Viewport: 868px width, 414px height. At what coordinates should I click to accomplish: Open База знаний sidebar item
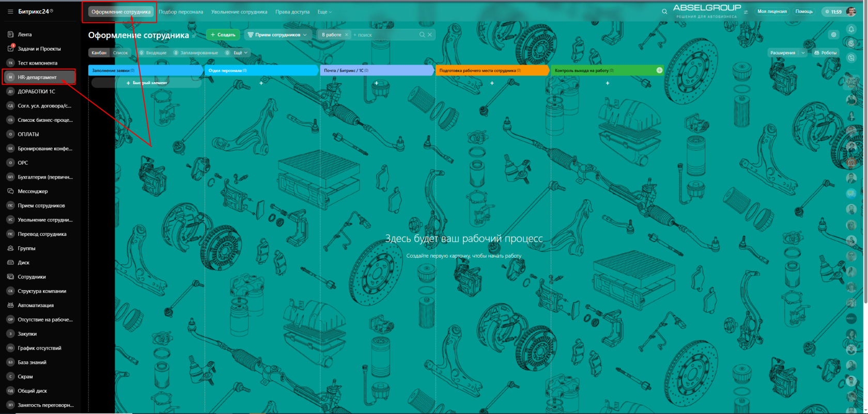pos(32,362)
